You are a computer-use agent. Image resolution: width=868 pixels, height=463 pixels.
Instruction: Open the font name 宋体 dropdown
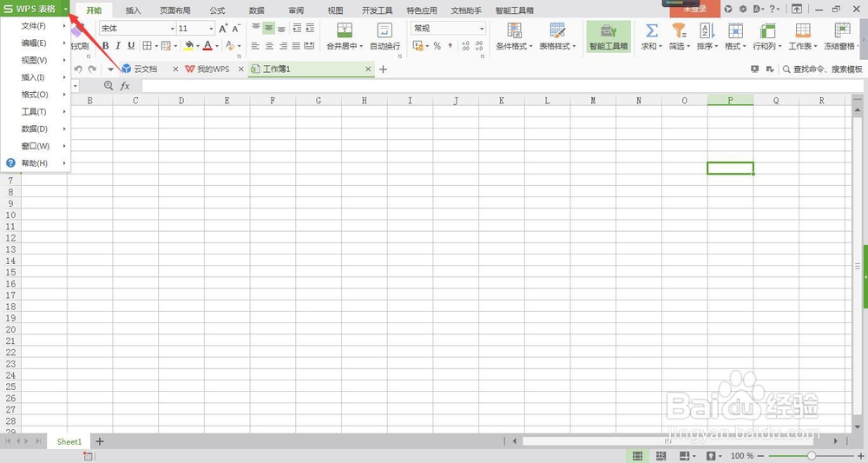coord(172,29)
